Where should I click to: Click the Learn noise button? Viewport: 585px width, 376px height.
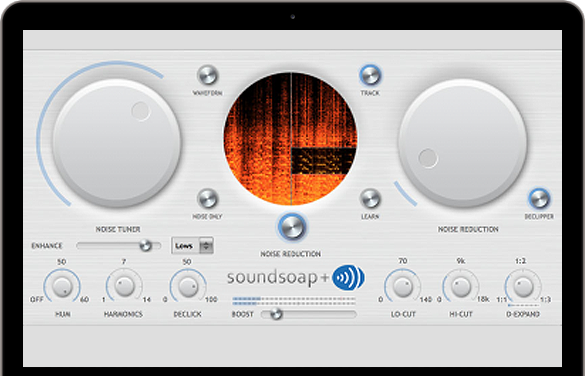[370, 199]
